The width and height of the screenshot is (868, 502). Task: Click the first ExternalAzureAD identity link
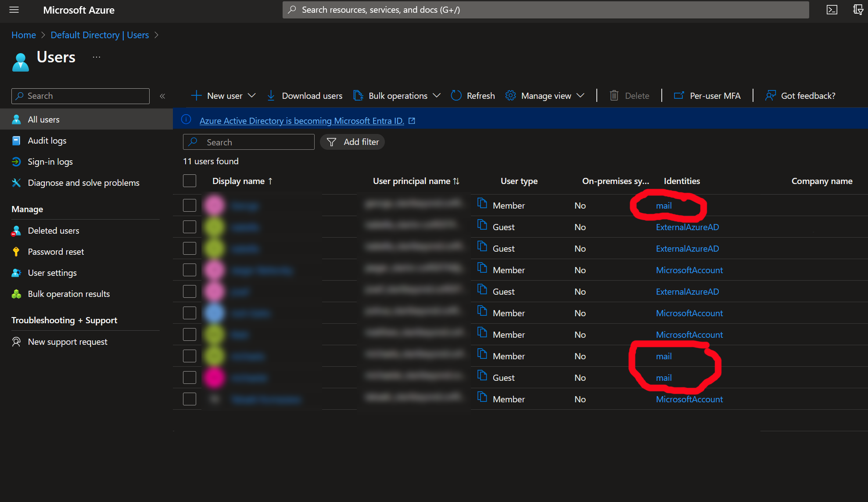pos(687,227)
